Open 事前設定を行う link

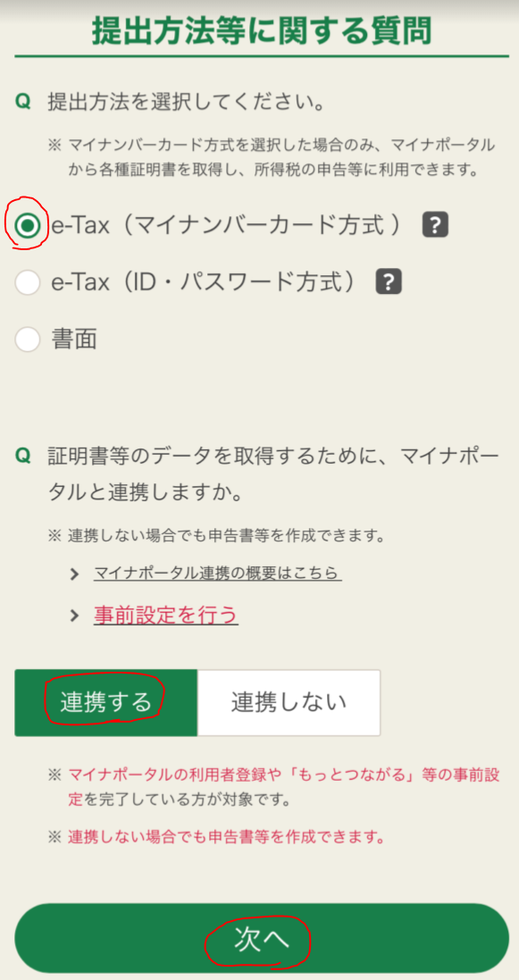[x=166, y=615]
